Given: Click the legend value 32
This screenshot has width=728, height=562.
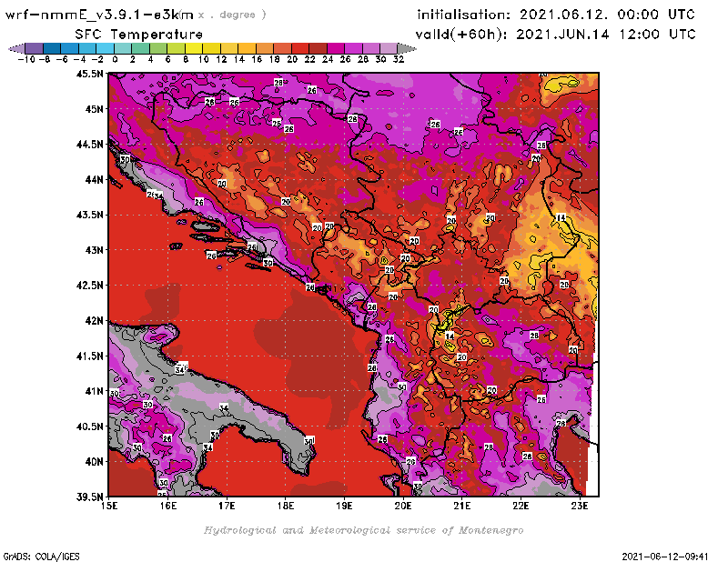Looking at the screenshot, I should (399, 59).
